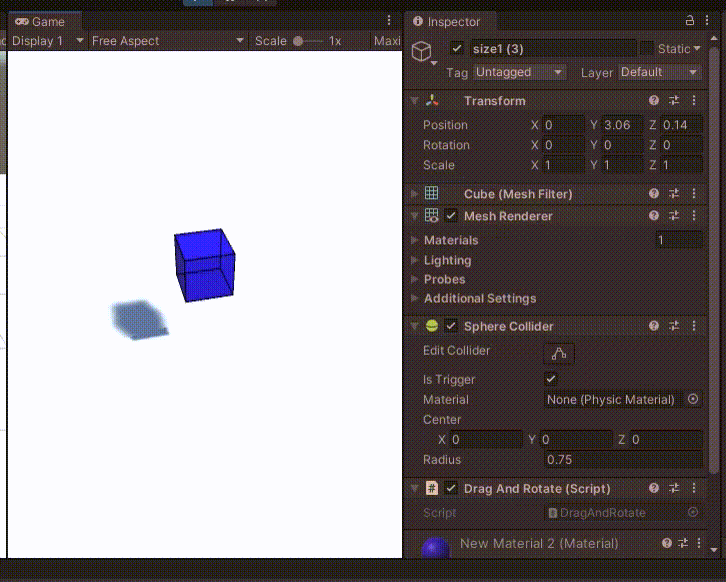This screenshot has height=582, width=726.
Task: Open Drag And Rotate preset icon
Action: tap(674, 488)
